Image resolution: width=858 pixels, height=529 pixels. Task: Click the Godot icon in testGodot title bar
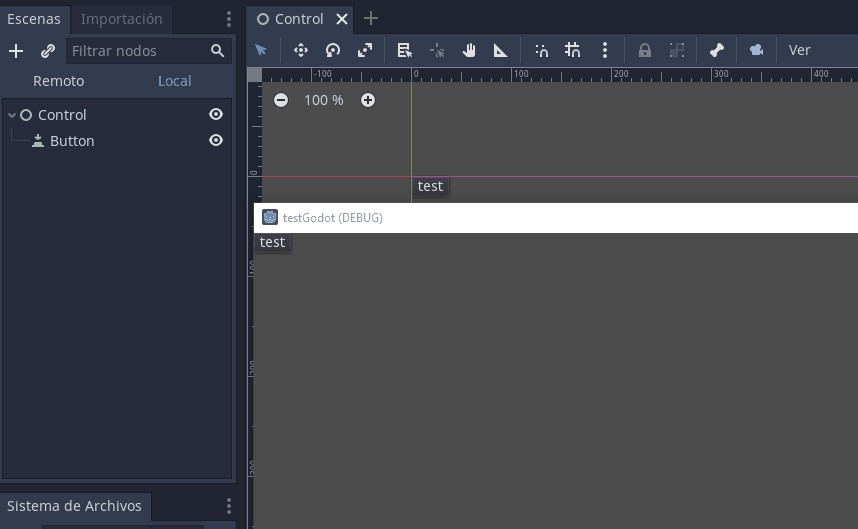[270, 217]
